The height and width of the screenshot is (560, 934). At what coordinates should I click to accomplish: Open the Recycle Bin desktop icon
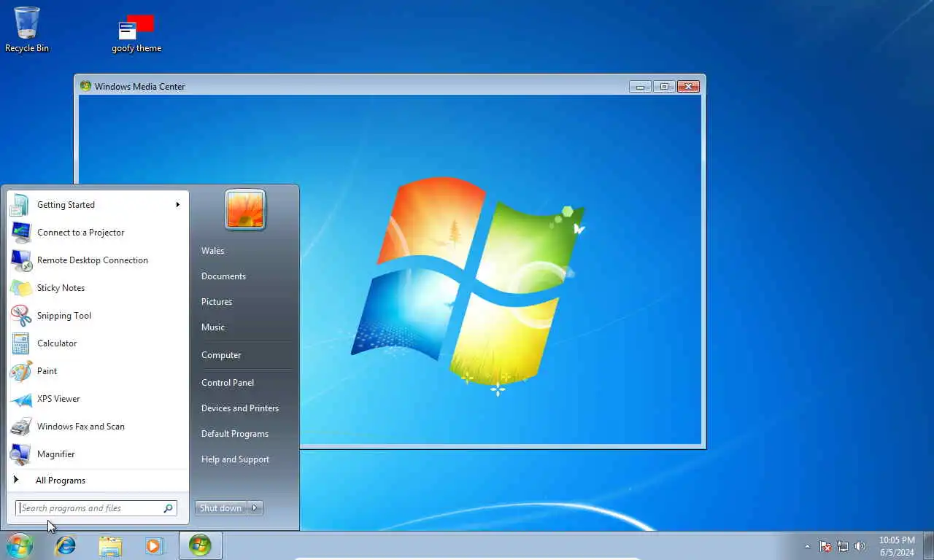click(x=27, y=30)
